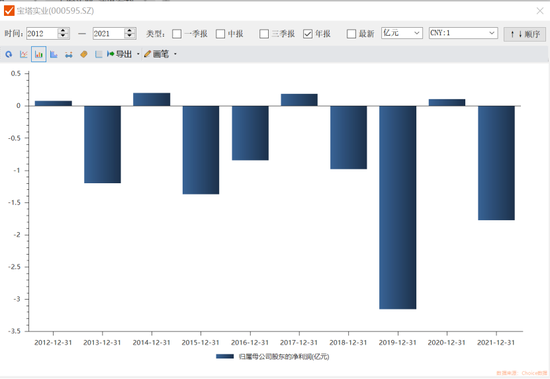
Task: Click the 导出 export button
Action: coord(119,54)
